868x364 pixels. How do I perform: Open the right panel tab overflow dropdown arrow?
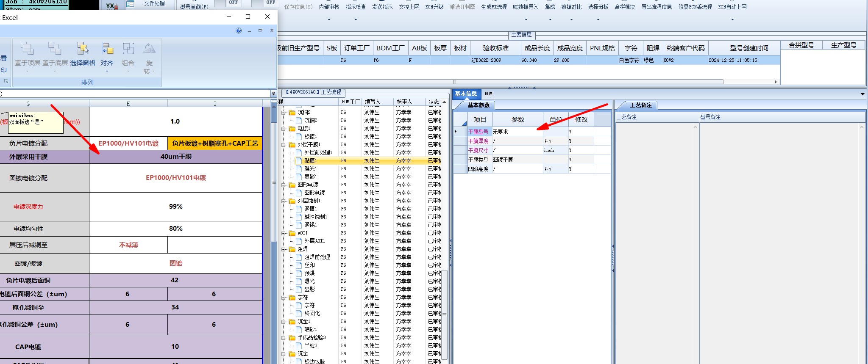(862, 94)
